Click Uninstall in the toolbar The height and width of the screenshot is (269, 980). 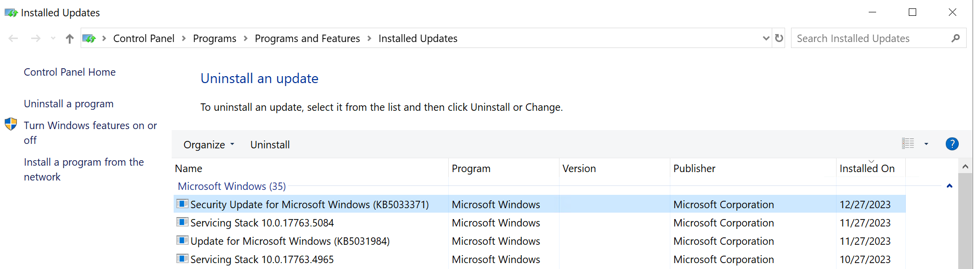point(270,144)
